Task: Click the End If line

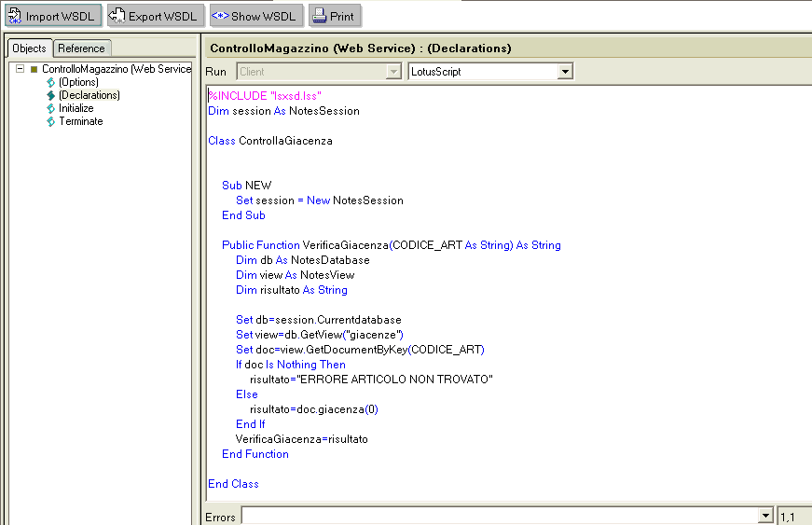Action: [x=250, y=424]
